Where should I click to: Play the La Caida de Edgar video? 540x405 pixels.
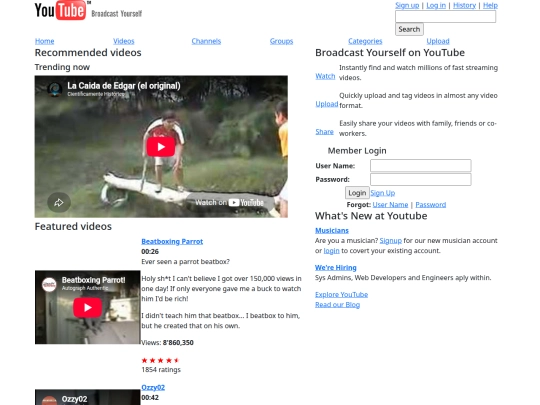pos(161,147)
